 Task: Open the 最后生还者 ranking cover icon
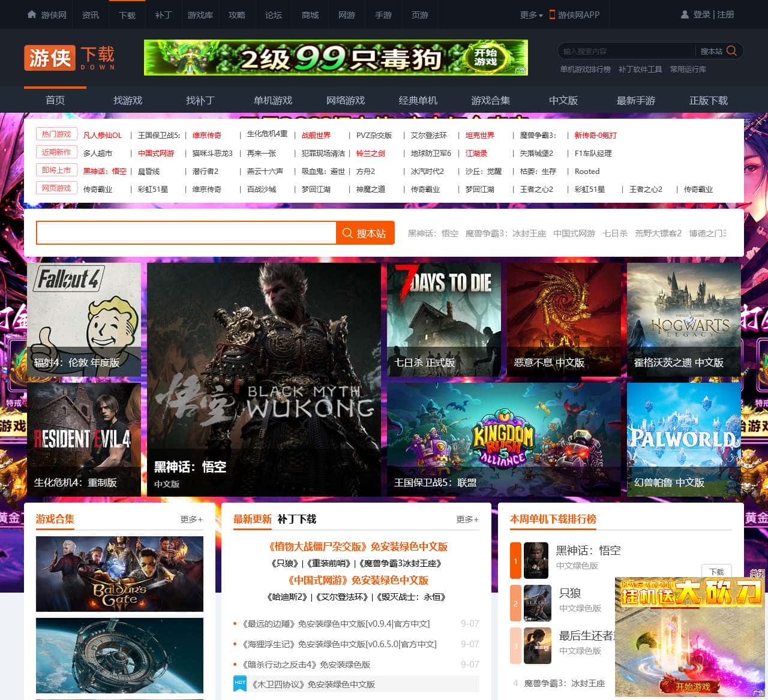[x=537, y=645]
